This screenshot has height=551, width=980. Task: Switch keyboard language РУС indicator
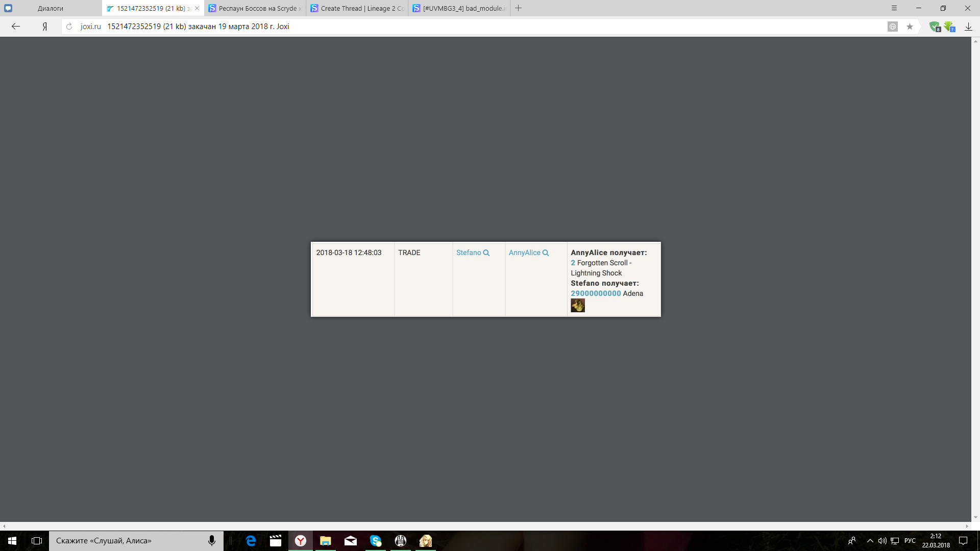pos(910,541)
